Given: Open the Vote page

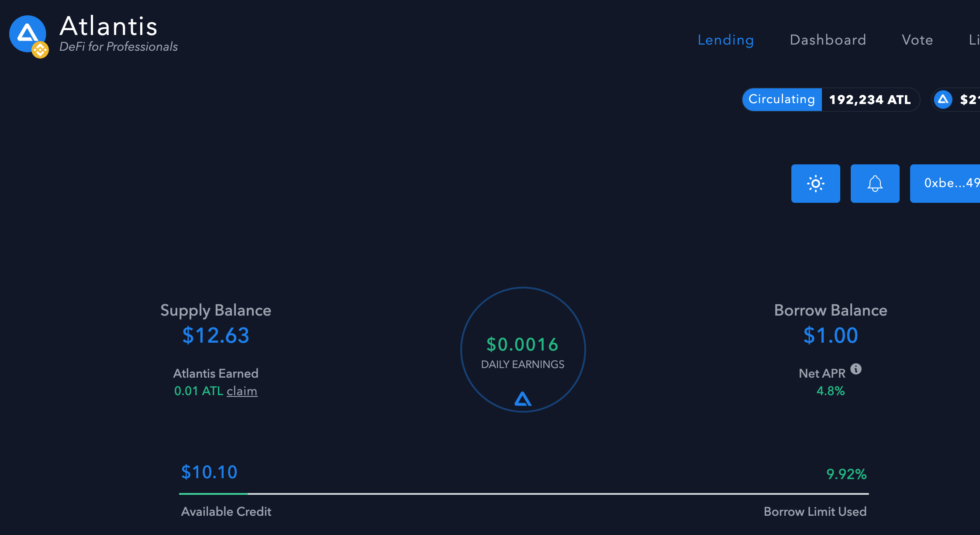Looking at the screenshot, I should click(x=917, y=40).
